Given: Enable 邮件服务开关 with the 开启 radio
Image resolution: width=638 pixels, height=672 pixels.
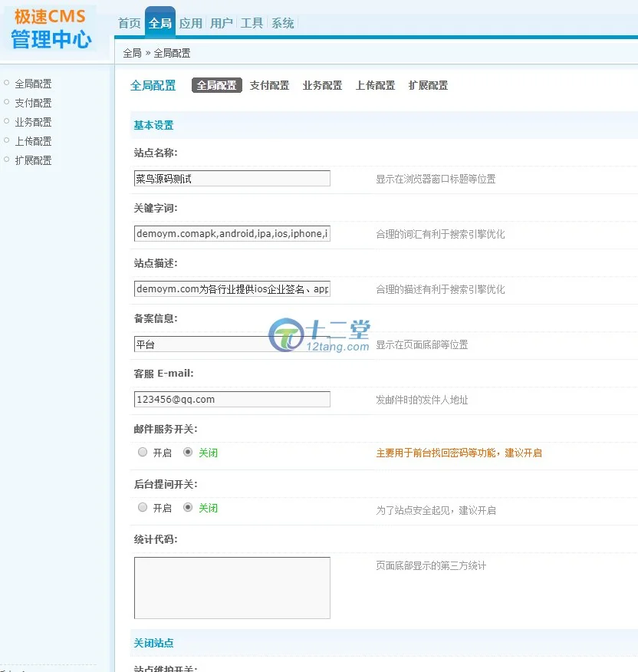Looking at the screenshot, I should tap(143, 453).
